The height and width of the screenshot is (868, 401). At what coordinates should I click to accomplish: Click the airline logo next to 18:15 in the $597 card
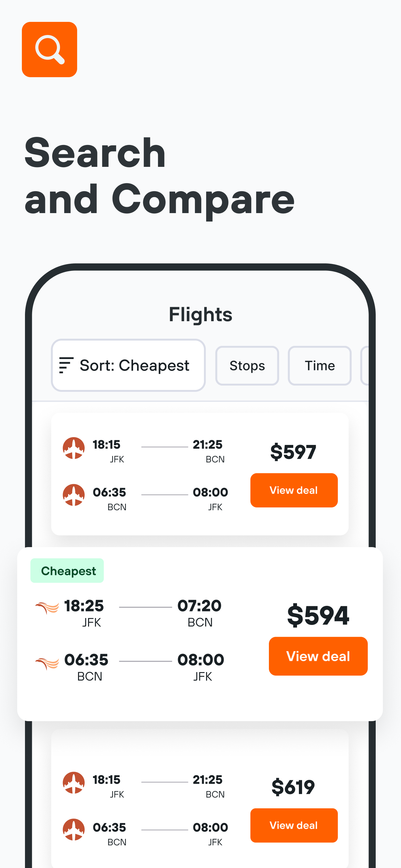click(74, 448)
